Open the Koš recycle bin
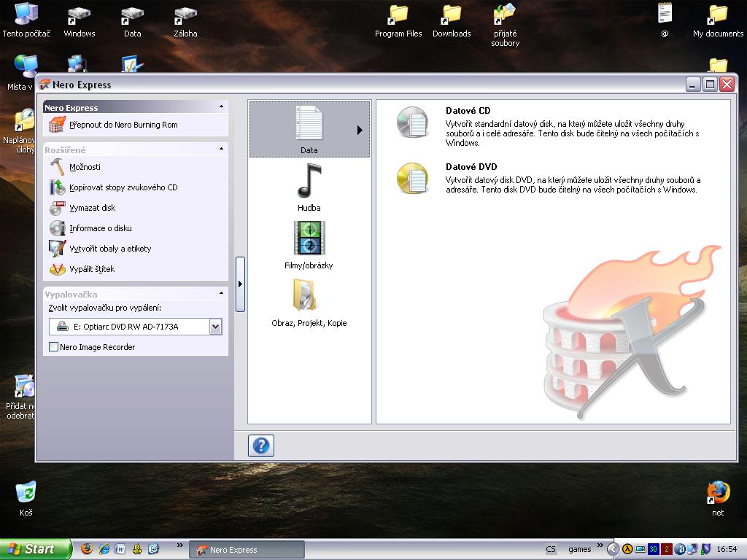The height and width of the screenshot is (560, 747). coord(26,499)
